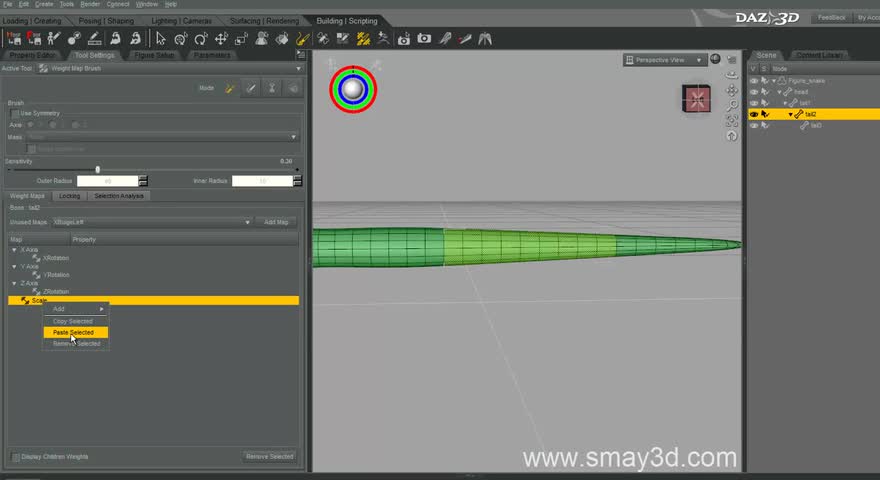The width and height of the screenshot is (880, 480).
Task: Click Remove Selected button at panel bottom
Action: click(269, 456)
